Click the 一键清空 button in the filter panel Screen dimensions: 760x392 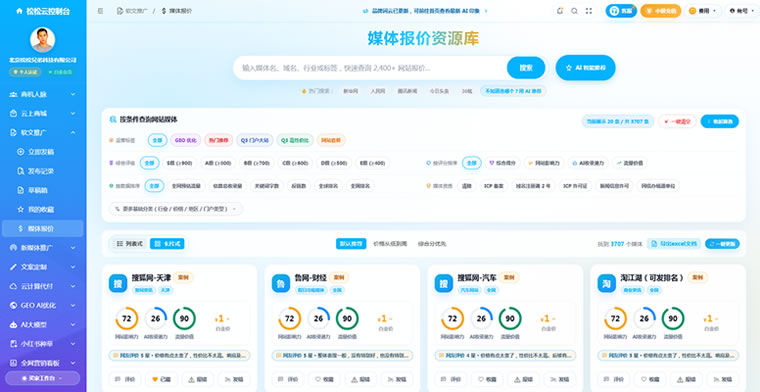(677, 121)
